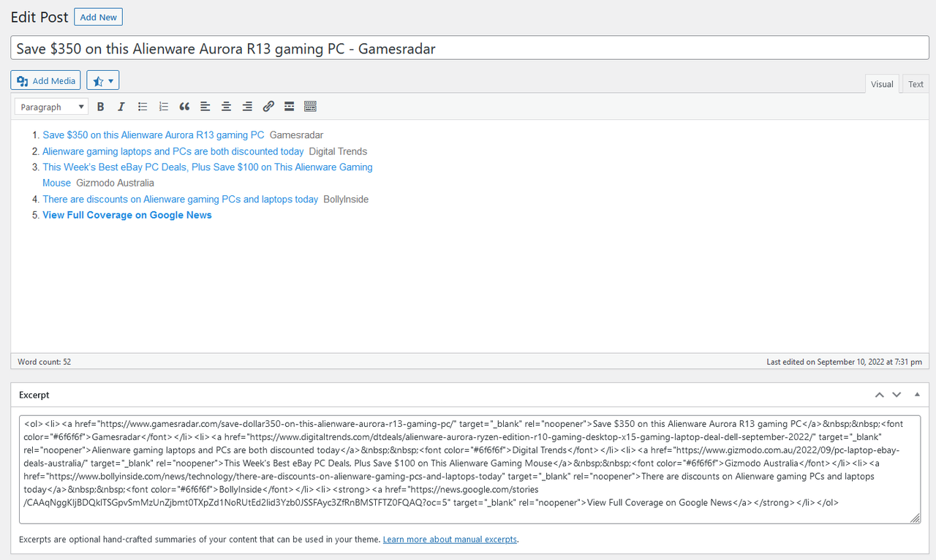Click the Edit Post heading

tap(39, 17)
